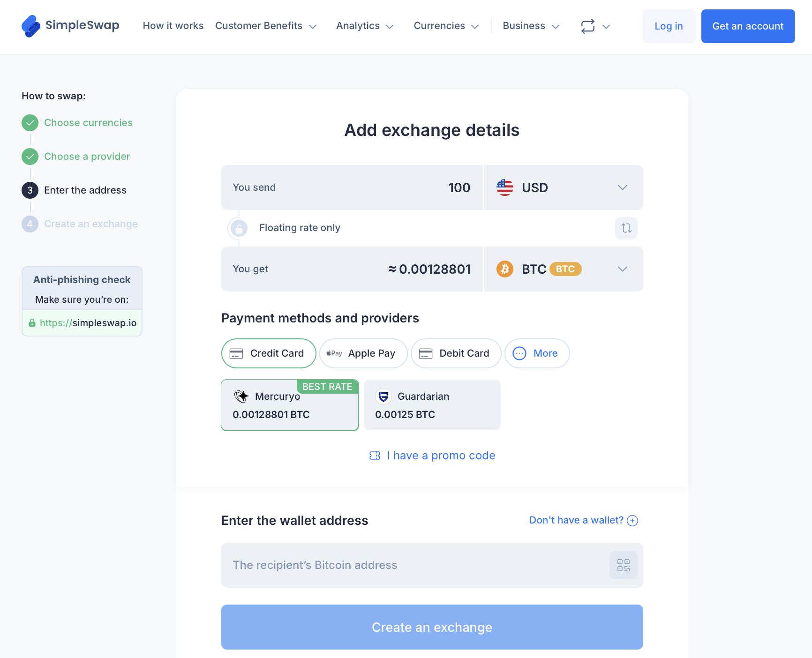Screen dimensions: 812x658
Task: Click the SimpleSwap logo
Action: [70, 26]
